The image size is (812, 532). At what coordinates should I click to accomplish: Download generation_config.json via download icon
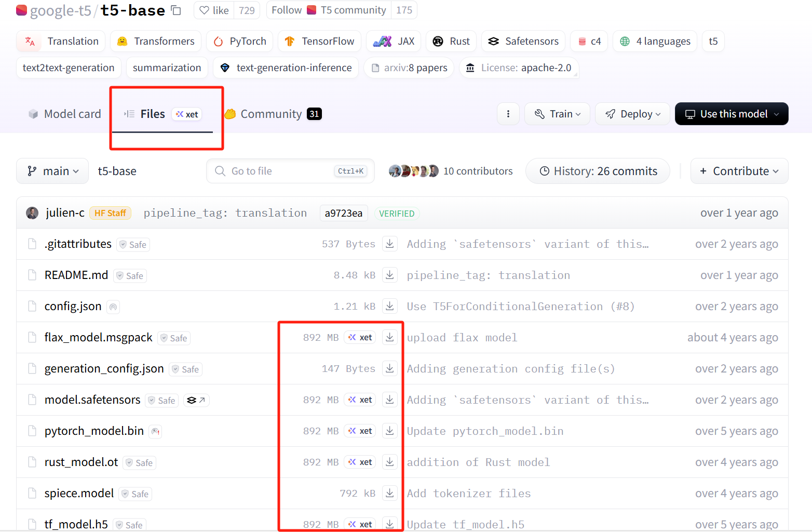coord(390,368)
